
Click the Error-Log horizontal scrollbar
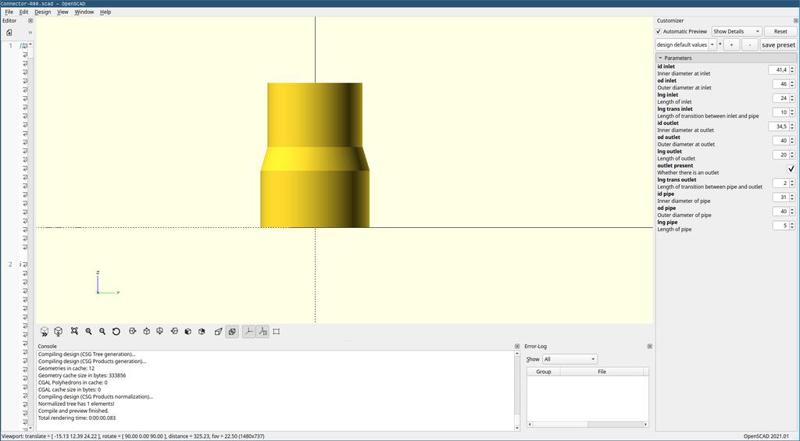coord(587,424)
